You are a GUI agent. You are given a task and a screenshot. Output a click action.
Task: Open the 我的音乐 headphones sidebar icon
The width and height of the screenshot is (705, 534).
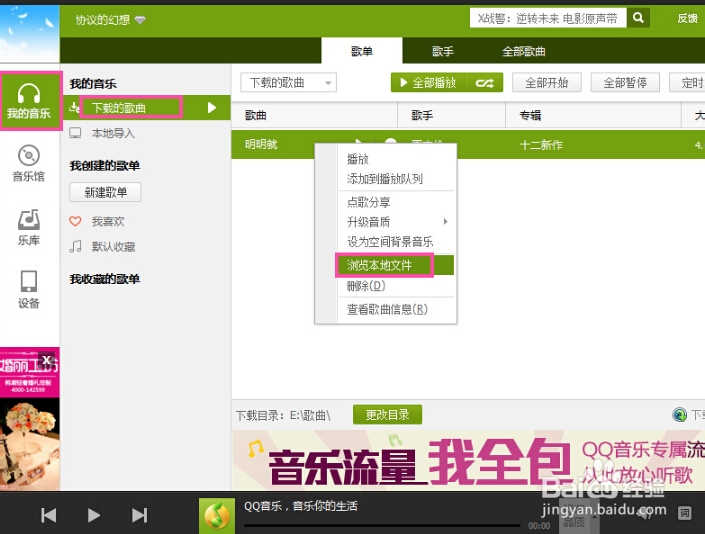pyautogui.click(x=29, y=101)
